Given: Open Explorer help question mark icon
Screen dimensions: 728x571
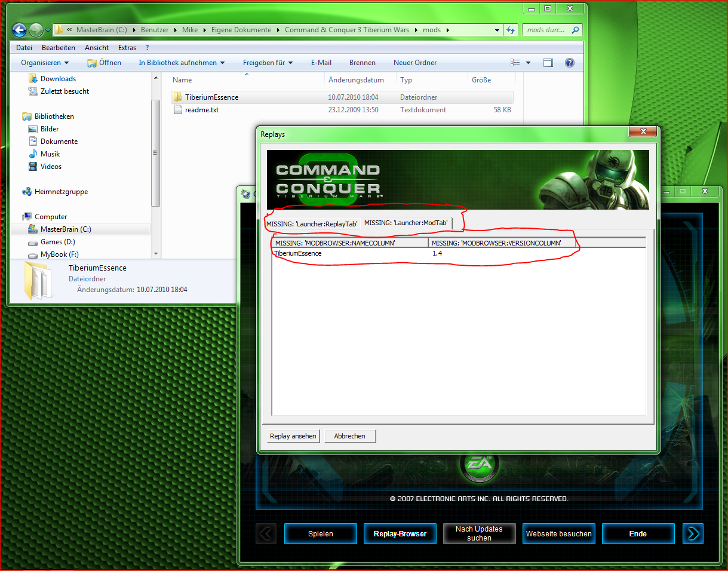Looking at the screenshot, I should coord(569,63).
